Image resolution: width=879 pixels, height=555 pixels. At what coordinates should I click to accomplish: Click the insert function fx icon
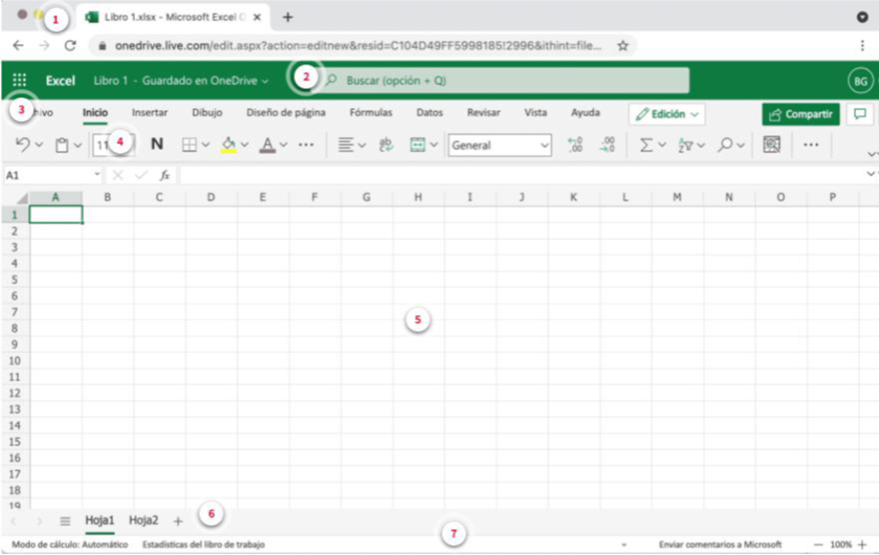(165, 175)
